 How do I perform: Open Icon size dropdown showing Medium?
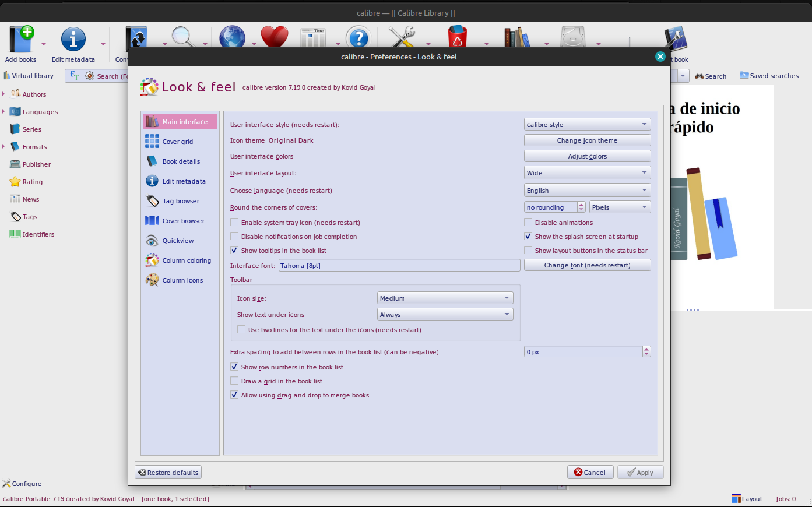pyautogui.click(x=445, y=298)
